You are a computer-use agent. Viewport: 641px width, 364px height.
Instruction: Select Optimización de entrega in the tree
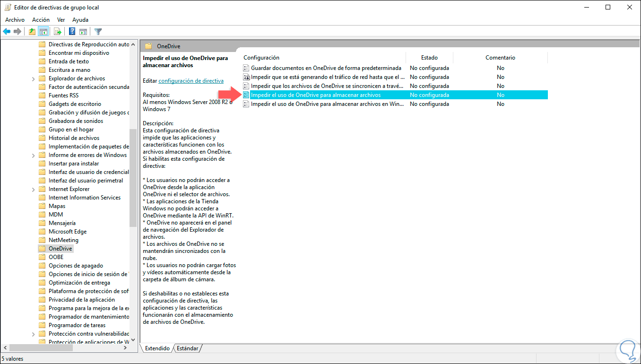[x=79, y=283]
